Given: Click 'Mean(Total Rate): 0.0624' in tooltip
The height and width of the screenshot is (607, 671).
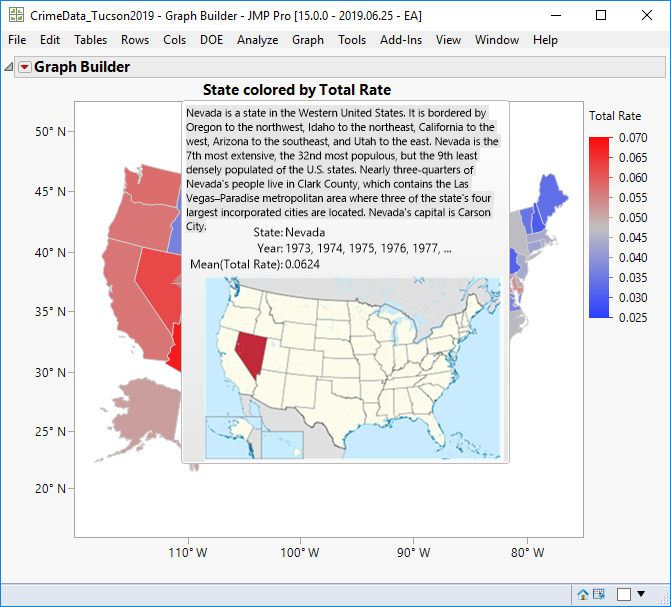Looking at the screenshot, I should (255, 264).
